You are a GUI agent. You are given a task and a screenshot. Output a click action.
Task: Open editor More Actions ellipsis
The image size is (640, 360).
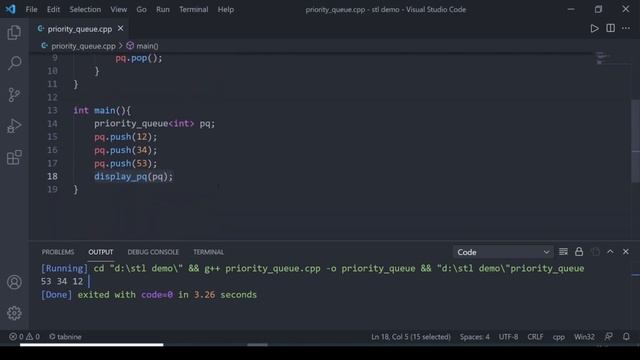[626, 28]
